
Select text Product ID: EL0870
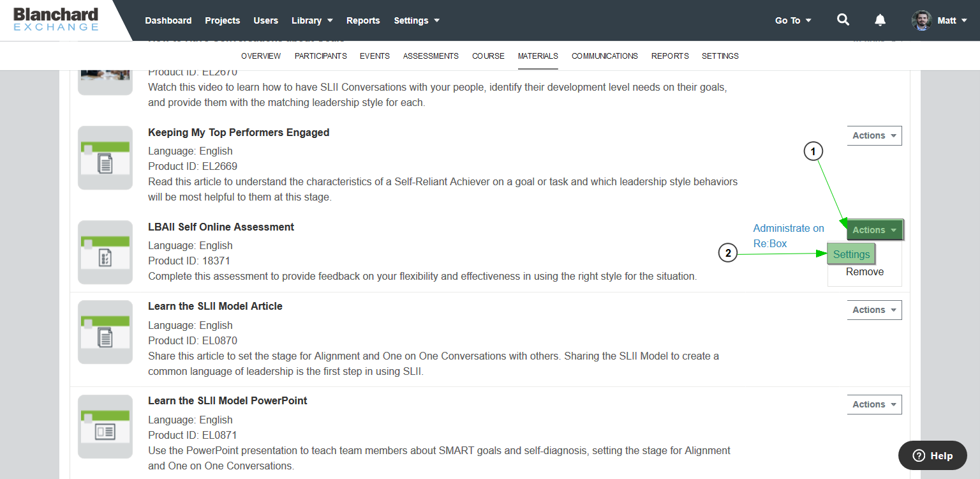pos(193,340)
